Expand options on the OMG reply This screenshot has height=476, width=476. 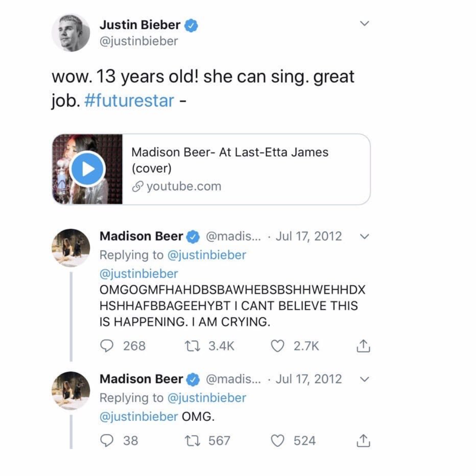pyautogui.click(x=364, y=379)
